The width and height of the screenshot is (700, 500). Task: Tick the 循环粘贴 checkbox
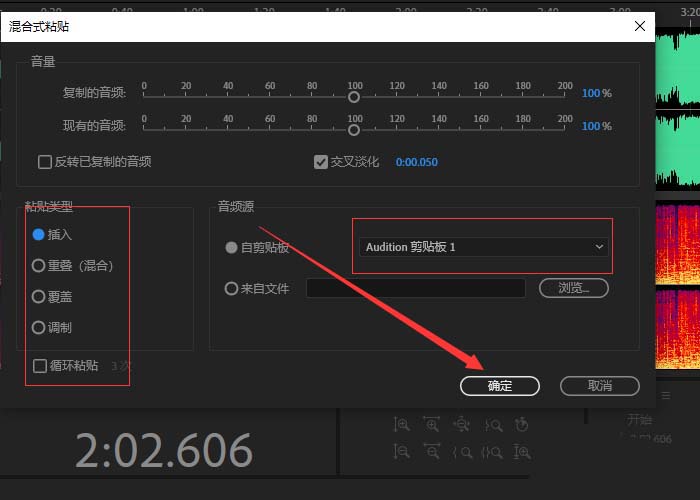(x=40, y=366)
